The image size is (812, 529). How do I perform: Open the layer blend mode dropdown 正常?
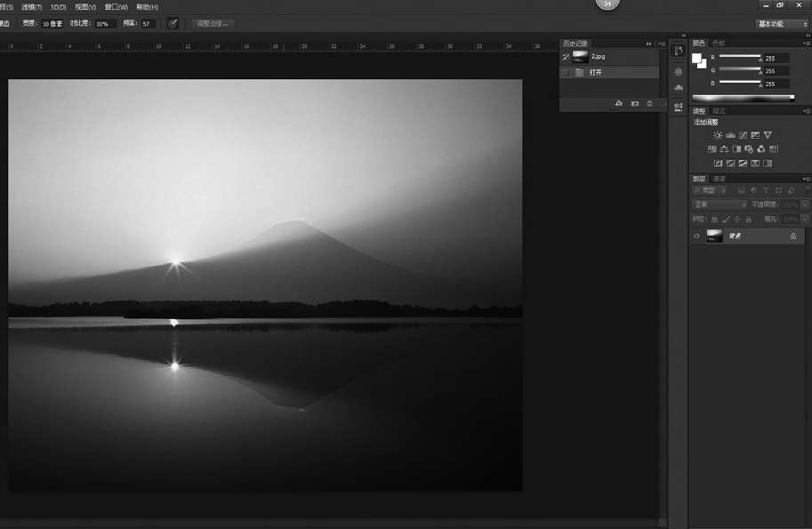[x=720, y=204]
